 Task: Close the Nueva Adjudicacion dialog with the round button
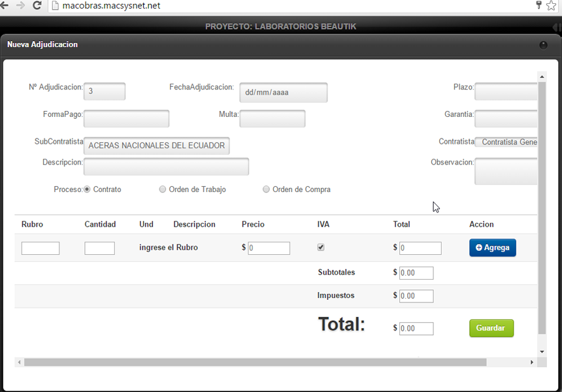tap(543, 45)
